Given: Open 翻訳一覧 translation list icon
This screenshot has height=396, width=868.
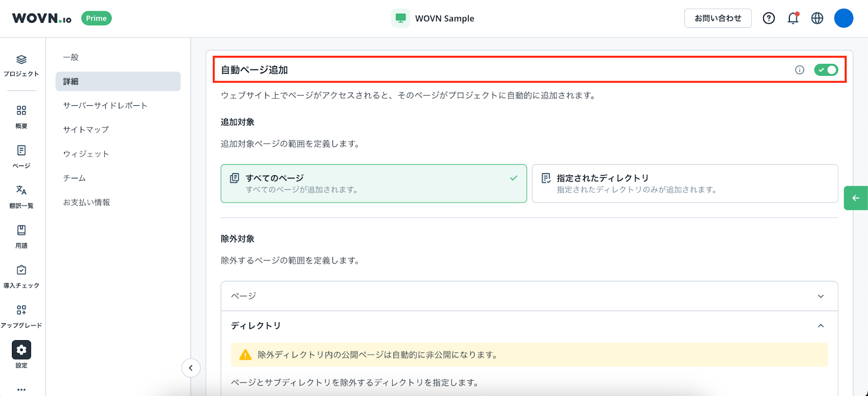Looking at the screenshot, I should (21, 190).
